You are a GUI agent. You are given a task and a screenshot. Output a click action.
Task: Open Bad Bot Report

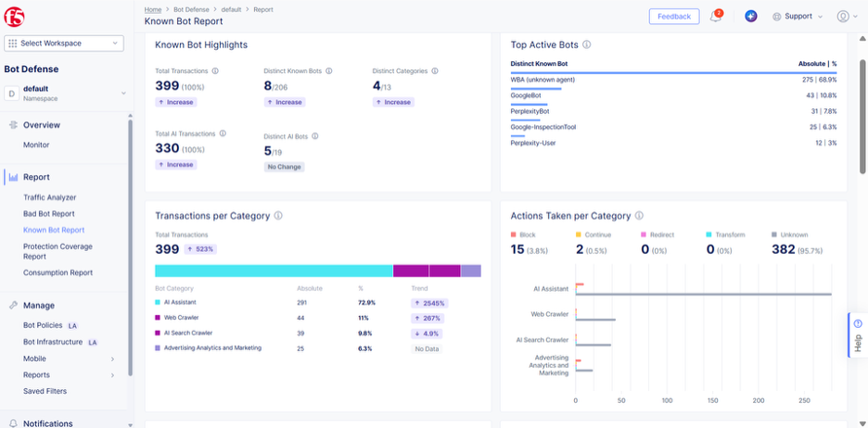tap(49, 213)
